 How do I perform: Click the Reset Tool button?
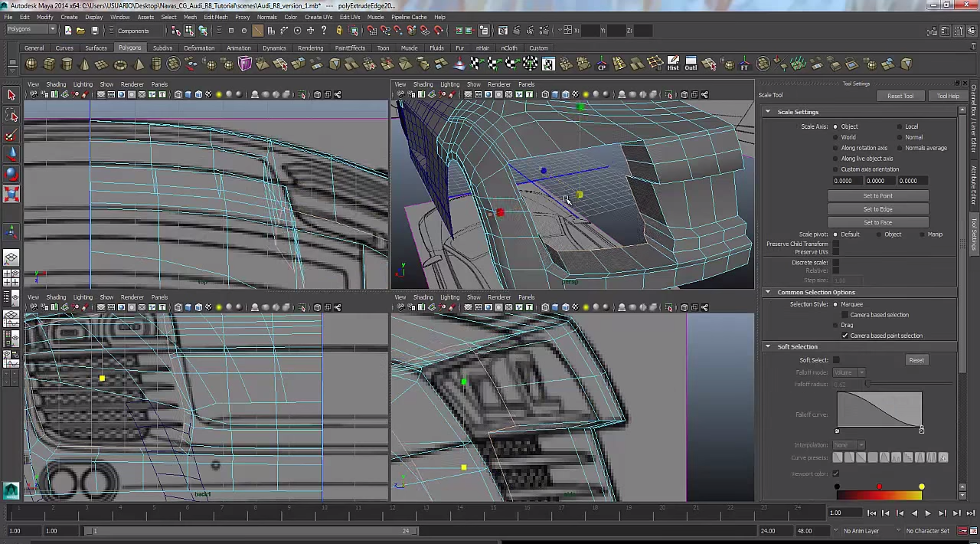tap(900, 96)
